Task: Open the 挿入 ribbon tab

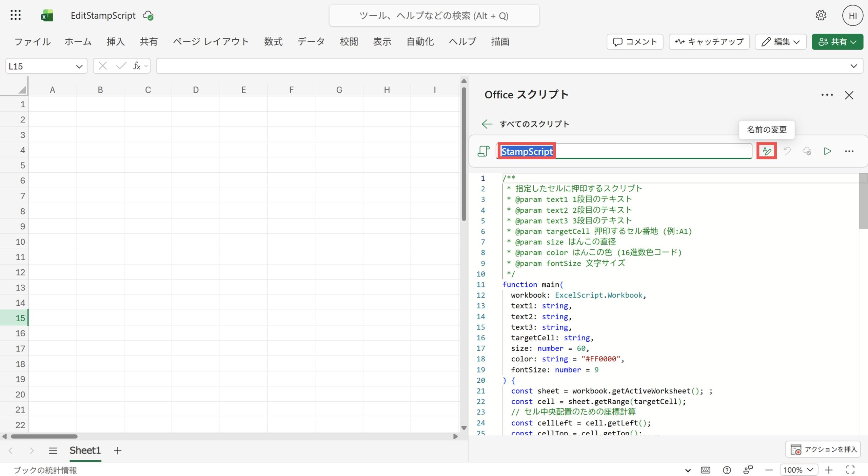Action: tap(115, 42)
